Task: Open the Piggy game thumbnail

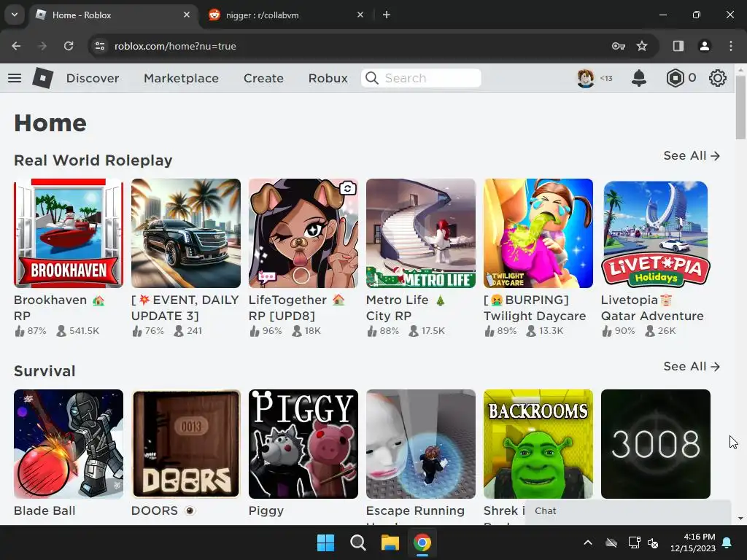Action: click(303, 444)
